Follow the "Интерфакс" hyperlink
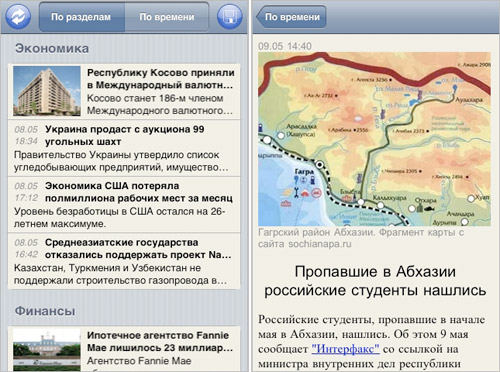Viewport: 500px width, 372px height. (x=345, y=349)
